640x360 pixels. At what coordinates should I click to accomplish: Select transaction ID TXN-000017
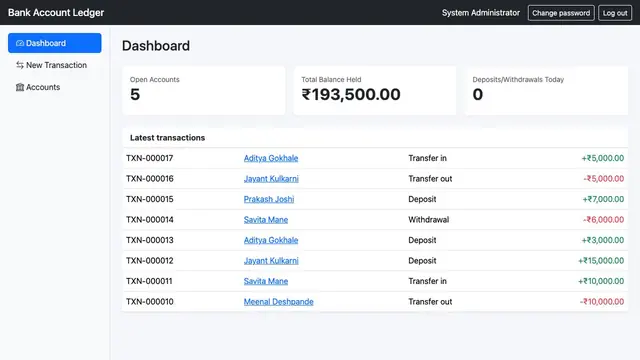tap(149, 158)
